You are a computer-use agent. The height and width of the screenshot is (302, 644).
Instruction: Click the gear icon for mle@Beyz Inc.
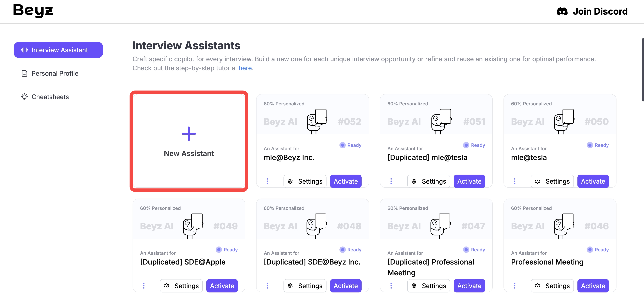click(x=290, y=181)
